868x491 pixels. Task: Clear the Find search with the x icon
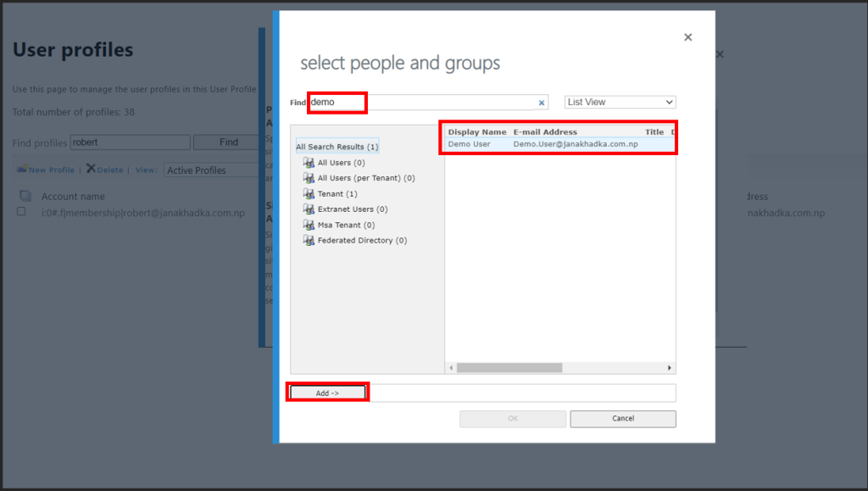[x=542, y=103]
